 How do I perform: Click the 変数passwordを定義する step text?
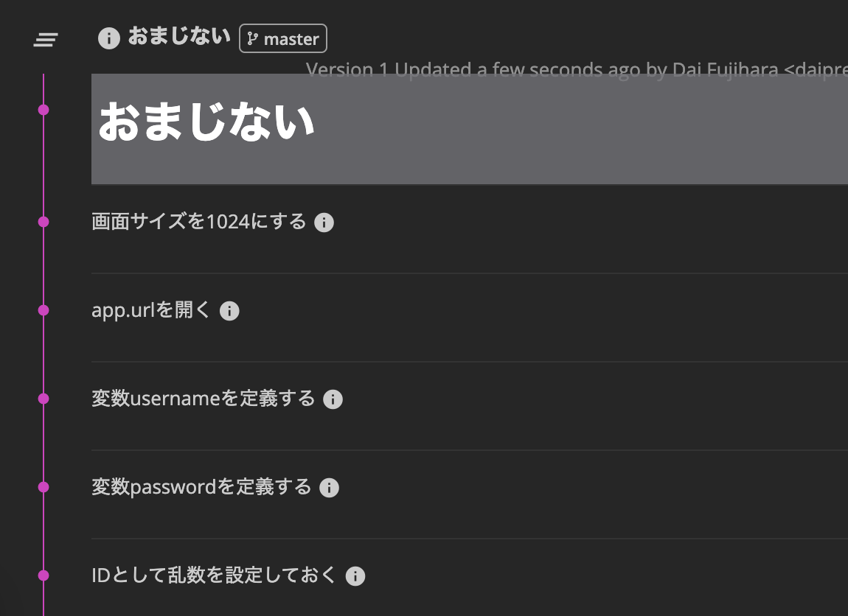(201, 487)
